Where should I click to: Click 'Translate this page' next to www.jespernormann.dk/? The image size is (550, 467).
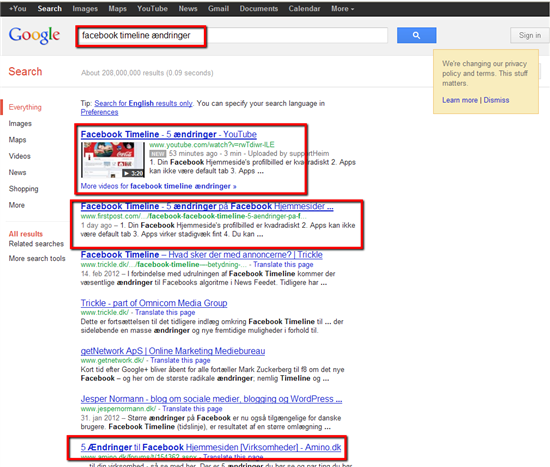192,408
